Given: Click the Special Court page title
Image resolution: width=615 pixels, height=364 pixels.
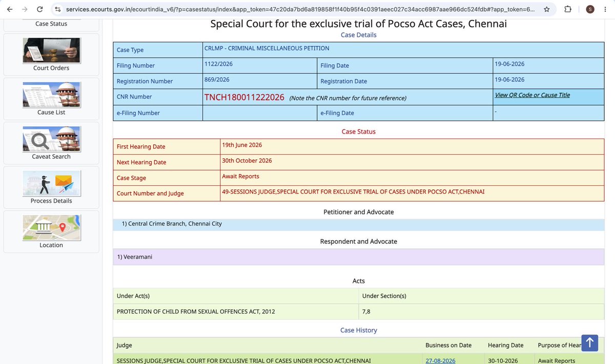Looking at the screenshot, I should 359,24.
